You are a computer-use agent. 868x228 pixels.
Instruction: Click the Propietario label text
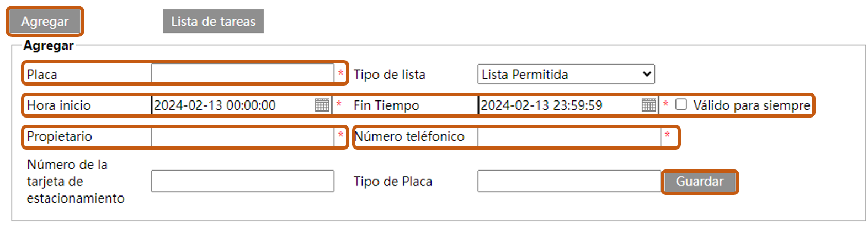click(60, 136)
